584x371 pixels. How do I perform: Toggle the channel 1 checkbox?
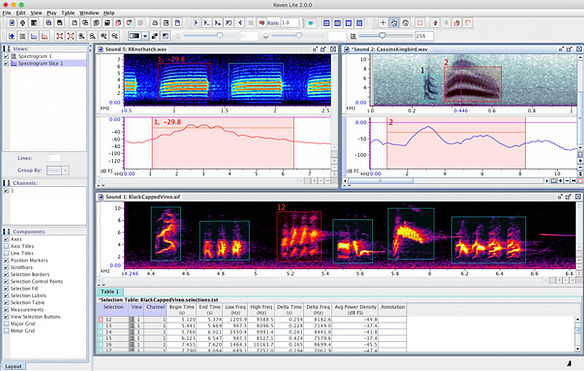point(6,191)
